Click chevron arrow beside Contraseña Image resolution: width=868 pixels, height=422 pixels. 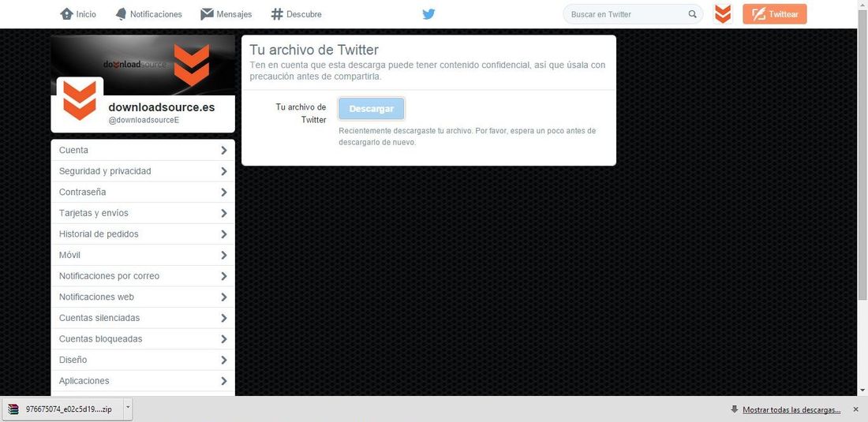(x=223, y=192)
